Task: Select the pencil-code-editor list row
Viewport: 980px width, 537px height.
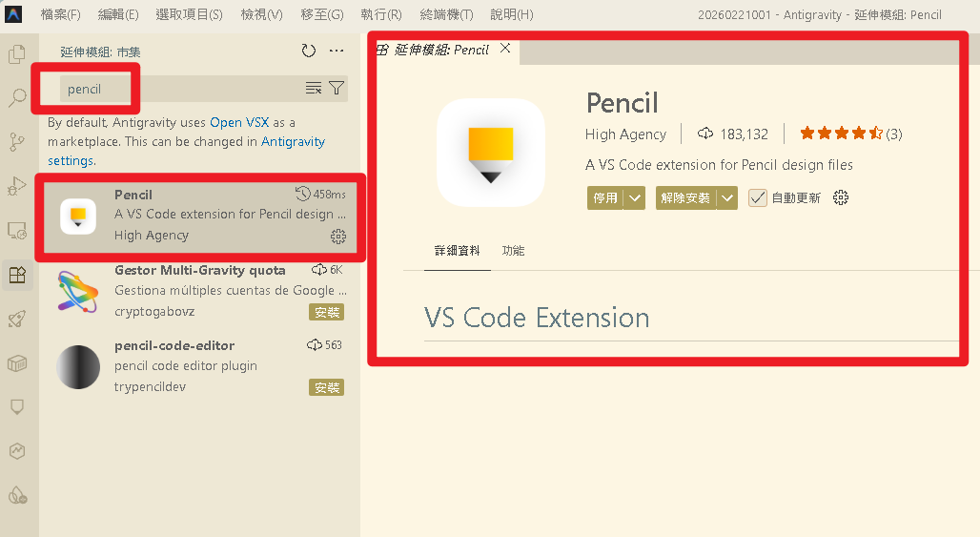Action: 200,367
